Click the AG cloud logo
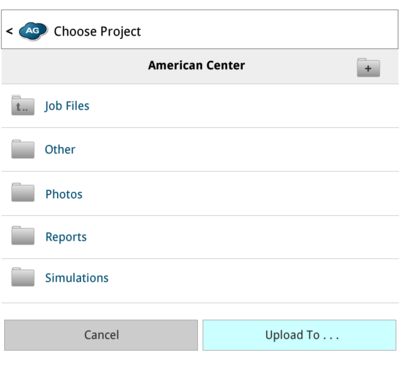The width and height of the screenshot is (400, 373). [x=33, y=31]
